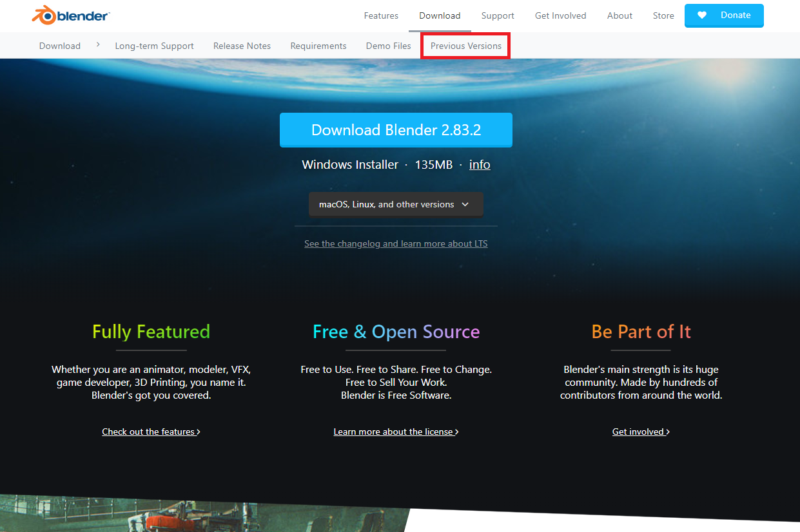Visit the Blender Store
Viewport: 800px width, 532px height.
663,15
